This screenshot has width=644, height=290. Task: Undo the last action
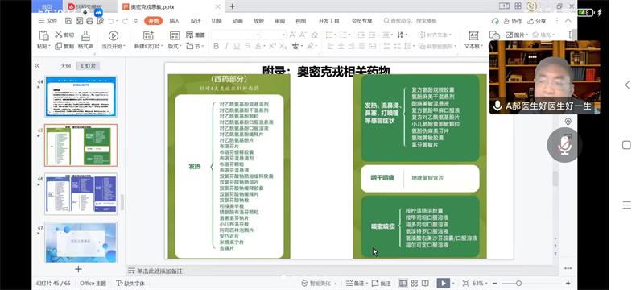[111, 21]
